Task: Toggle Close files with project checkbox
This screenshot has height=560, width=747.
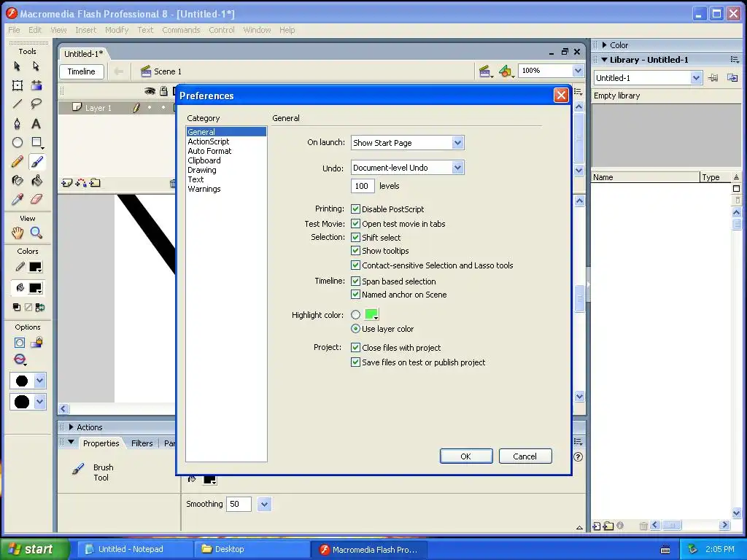Action: (355, 348)
